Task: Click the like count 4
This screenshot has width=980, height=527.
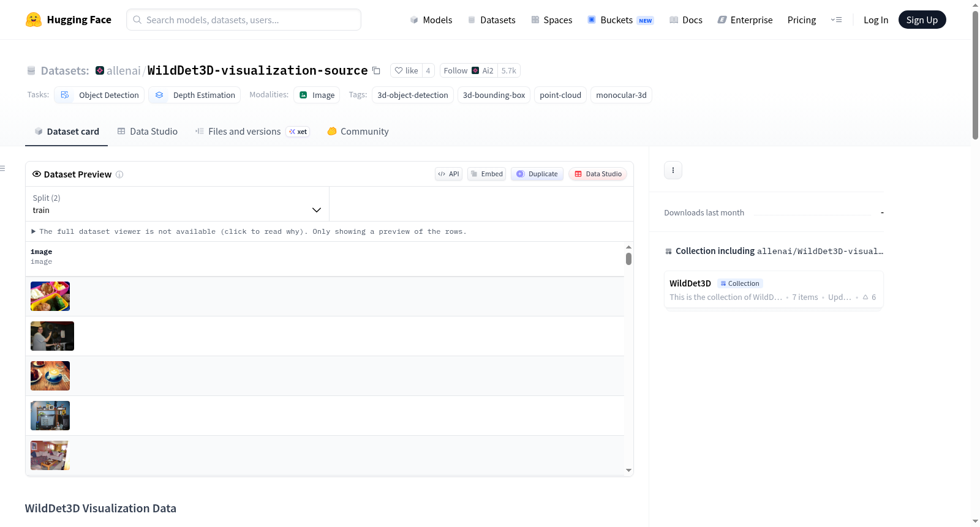Action: pos(428,71)
